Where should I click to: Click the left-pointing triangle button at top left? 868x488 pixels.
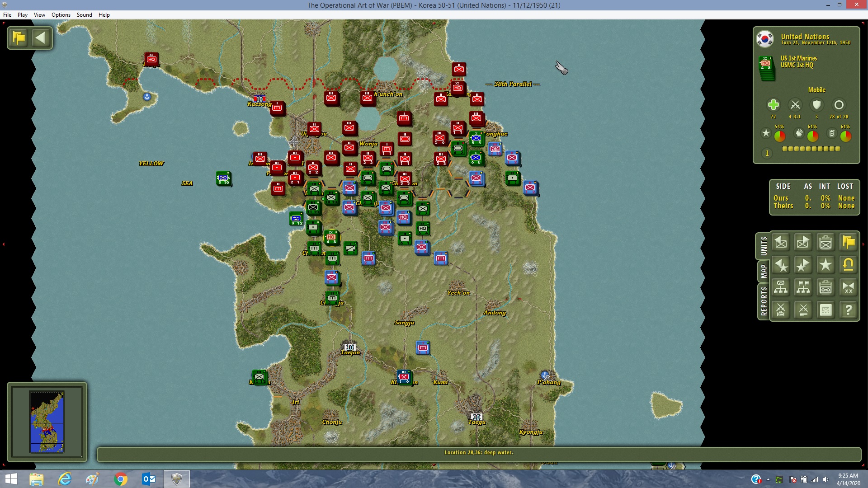[x=41, y=38]
